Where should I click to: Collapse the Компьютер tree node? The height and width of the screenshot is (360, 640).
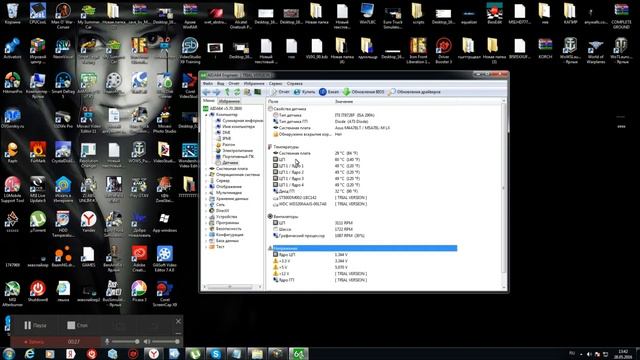point(206,115)
